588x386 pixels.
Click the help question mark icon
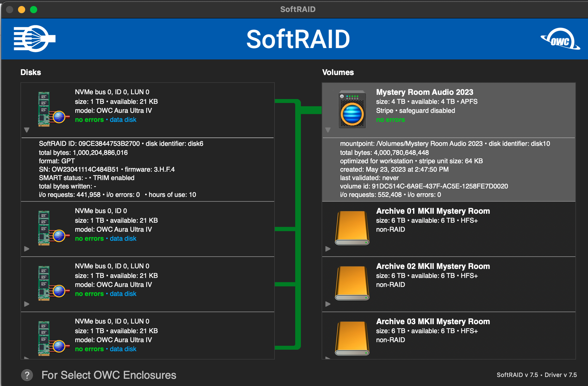click(27, 375)
